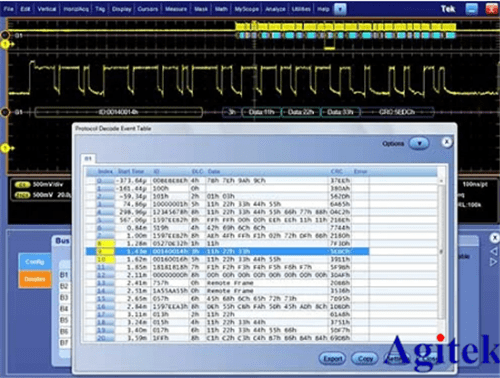The height and width of the screenshot is (378, 500).
Task: Select the B1 tab in event table
Action: [x=88, y=159]
